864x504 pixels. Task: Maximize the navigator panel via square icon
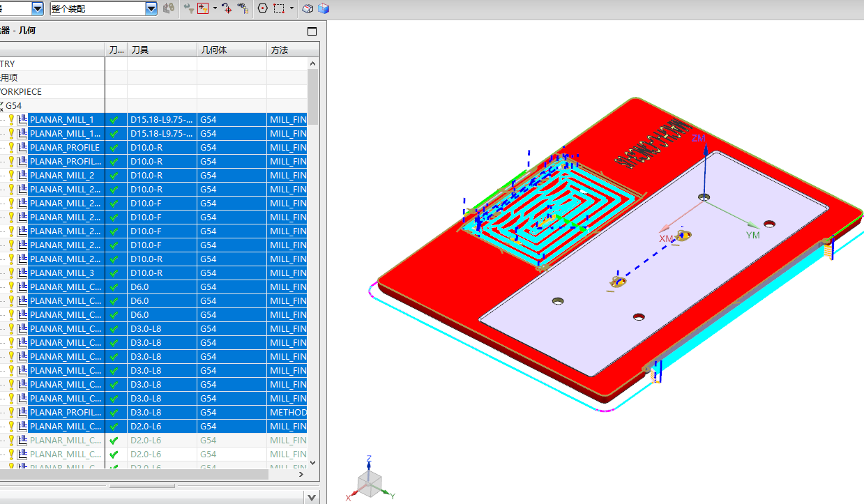312,31
